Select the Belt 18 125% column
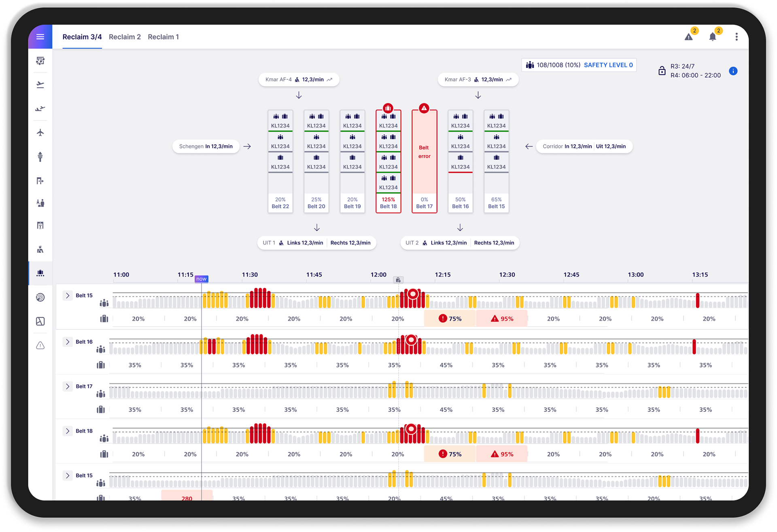Image resolution: width=777 pixels, height=532 pixels. tap(388, 162)
